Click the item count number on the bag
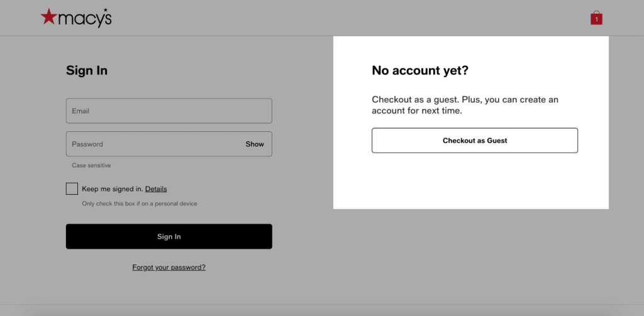 pyautogui.click(x=596, y=19)
